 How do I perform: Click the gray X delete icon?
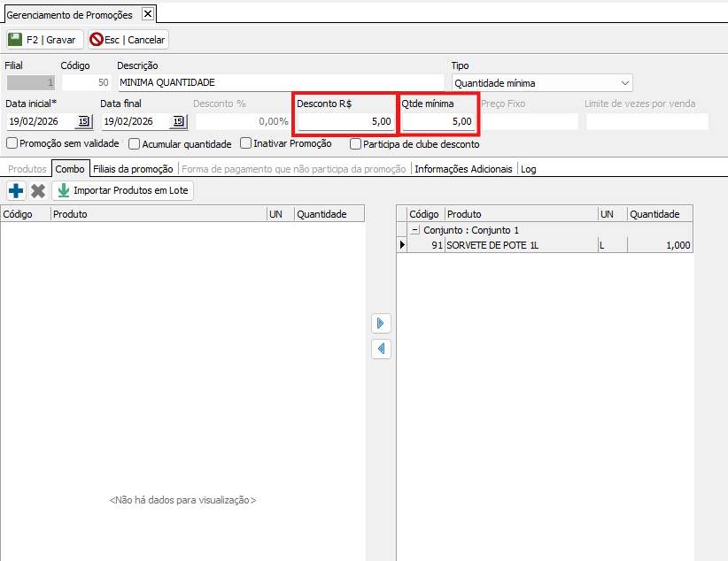tap(38, 190)
